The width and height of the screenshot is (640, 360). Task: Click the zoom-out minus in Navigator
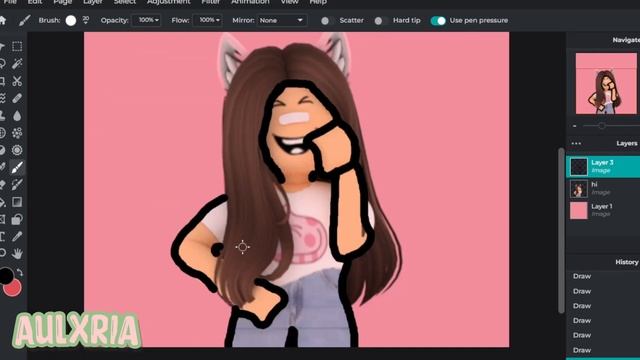coord(574,126)
